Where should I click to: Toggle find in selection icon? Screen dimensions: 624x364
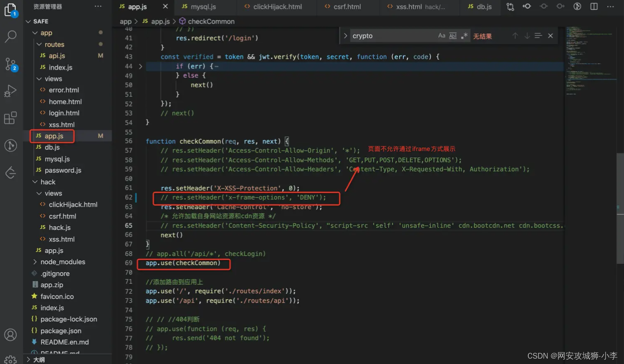click(x=538, y=36)
